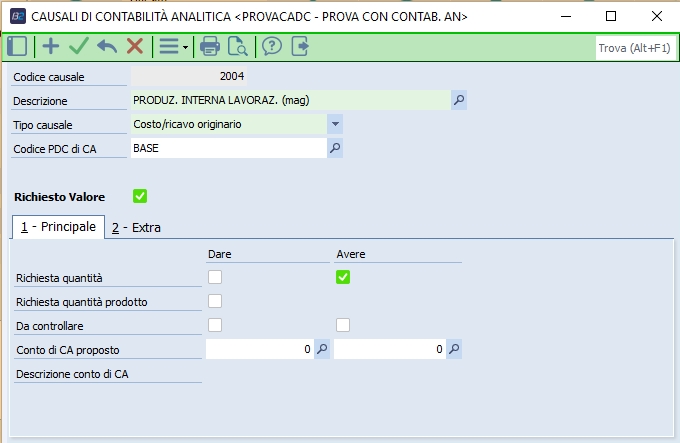Enable Richiesta quantità prodotto Dare checkbox
This screenshot has height=443, width=680.
215,301
